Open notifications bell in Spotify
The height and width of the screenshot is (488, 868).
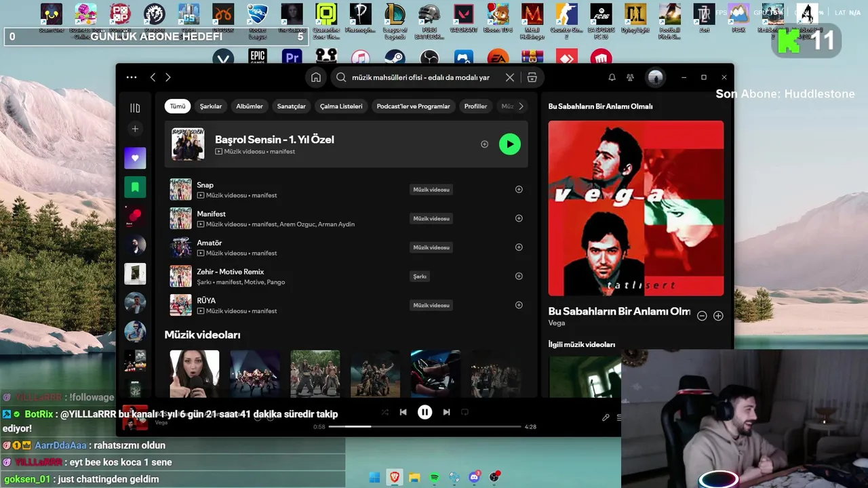(x=612, y=77)
